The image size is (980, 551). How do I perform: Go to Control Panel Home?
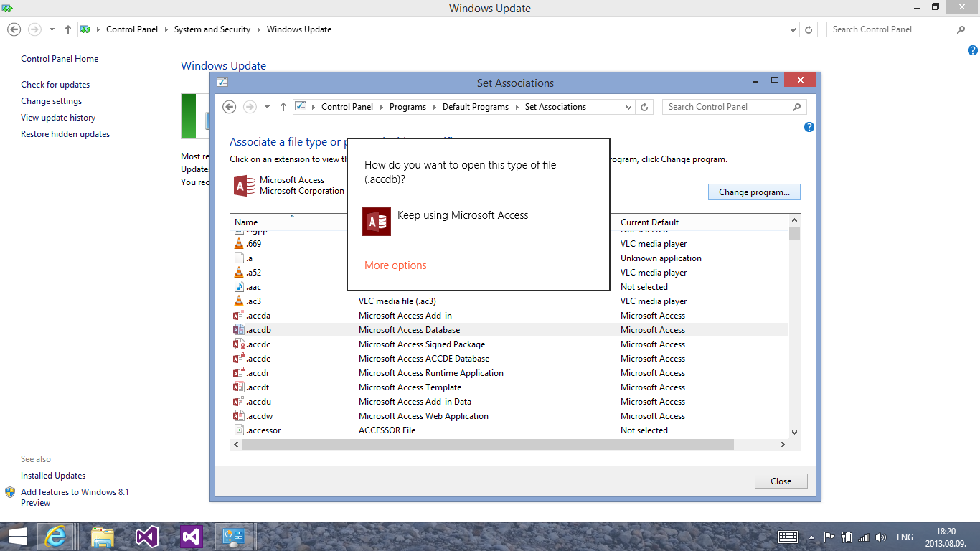pyautogui.click(x=60, y=59)
